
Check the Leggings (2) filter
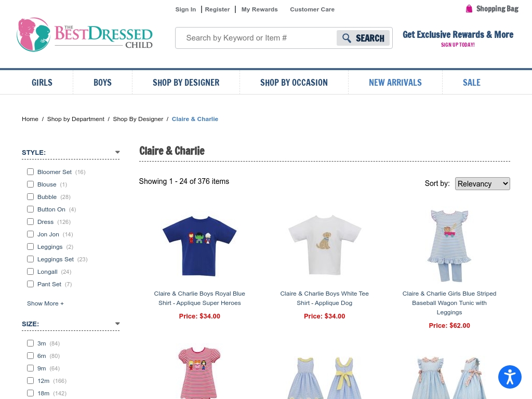click(x=31, y=247)
